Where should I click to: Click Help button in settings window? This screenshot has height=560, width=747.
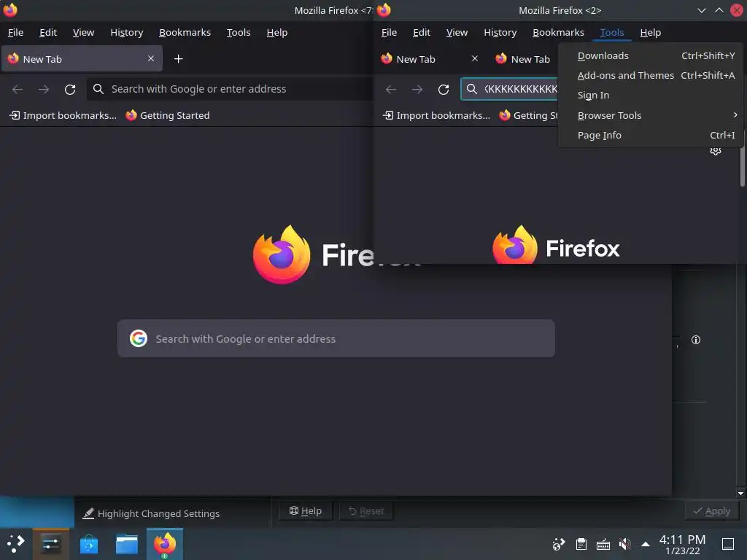(306, 511)
